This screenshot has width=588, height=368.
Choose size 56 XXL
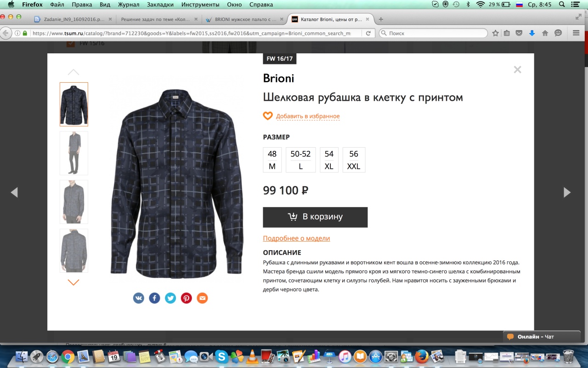click(354, 160)
